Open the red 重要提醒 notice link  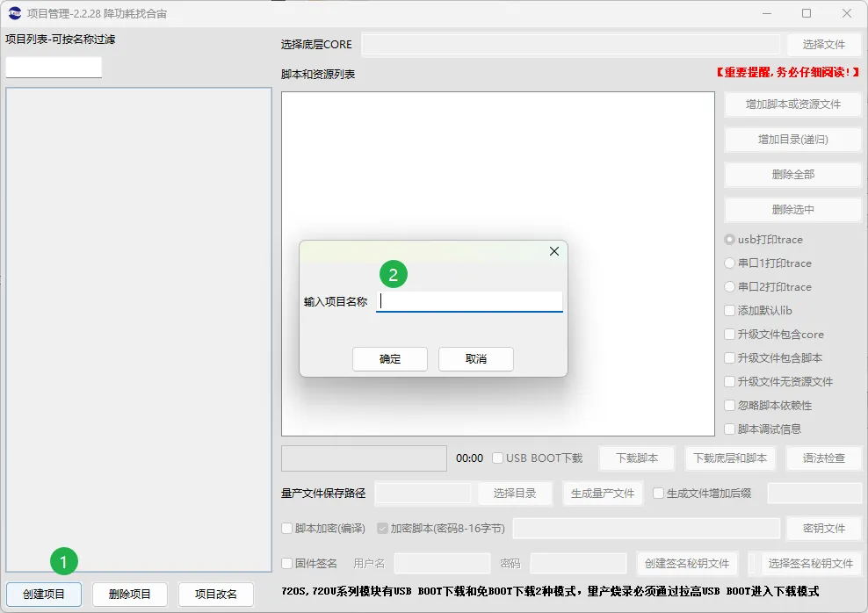(787, 72)
